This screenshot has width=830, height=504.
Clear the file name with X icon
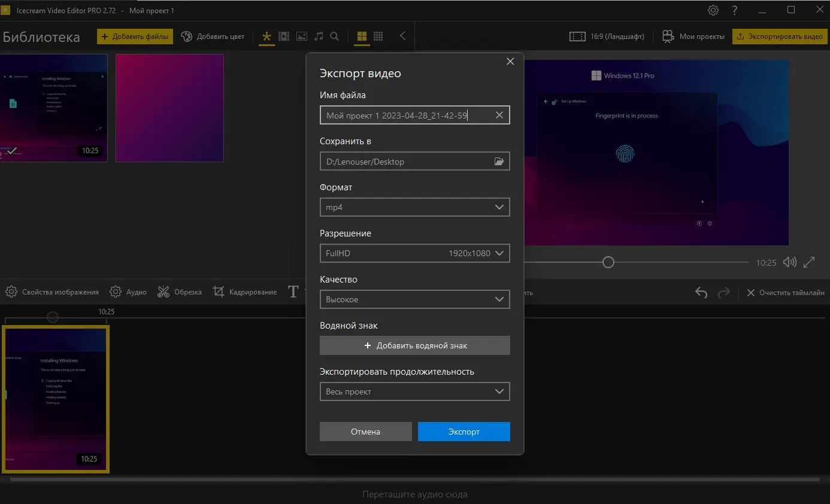tap(499, 116)
